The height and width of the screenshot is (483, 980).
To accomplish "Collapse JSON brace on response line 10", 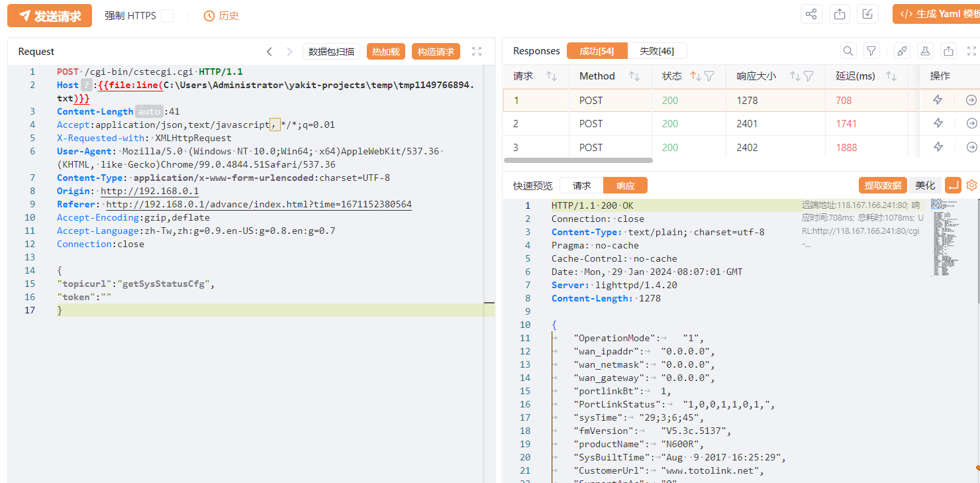I will coord(554,325).
